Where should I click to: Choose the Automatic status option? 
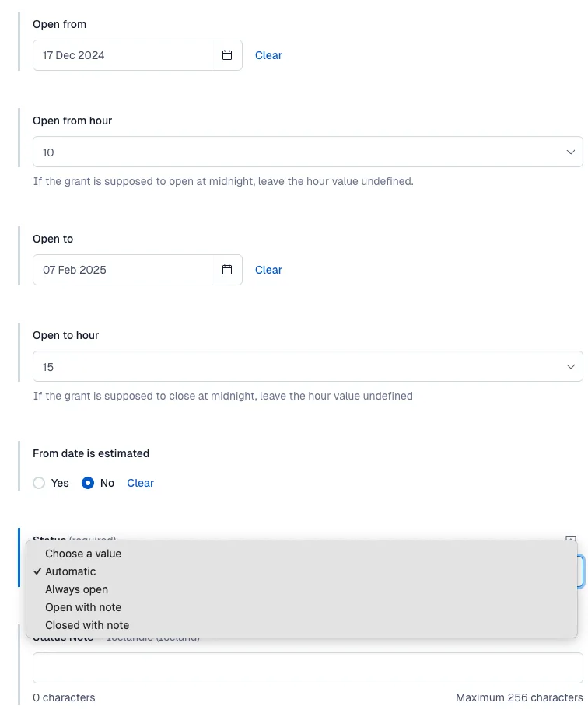pos(71,571)
